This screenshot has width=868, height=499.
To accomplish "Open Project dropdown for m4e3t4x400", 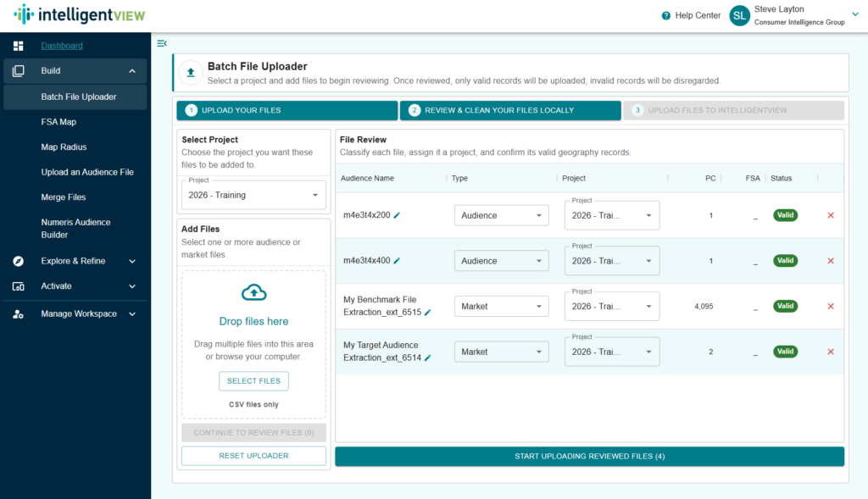I will tap(612, 261).
